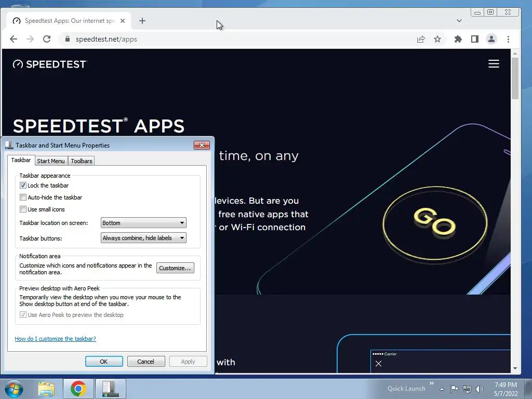The height and width of the screenshot is (399, 532).
Task: Click the Quick Launch toolbar label
Action: (406, 389)
